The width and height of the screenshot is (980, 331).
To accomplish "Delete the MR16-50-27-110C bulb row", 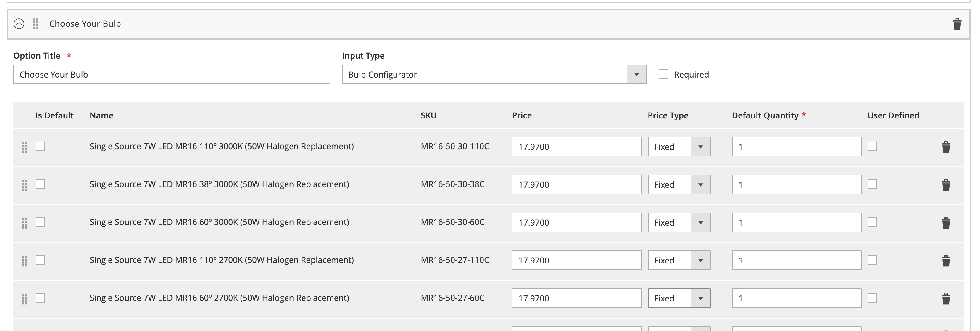I will coord(946,261).
